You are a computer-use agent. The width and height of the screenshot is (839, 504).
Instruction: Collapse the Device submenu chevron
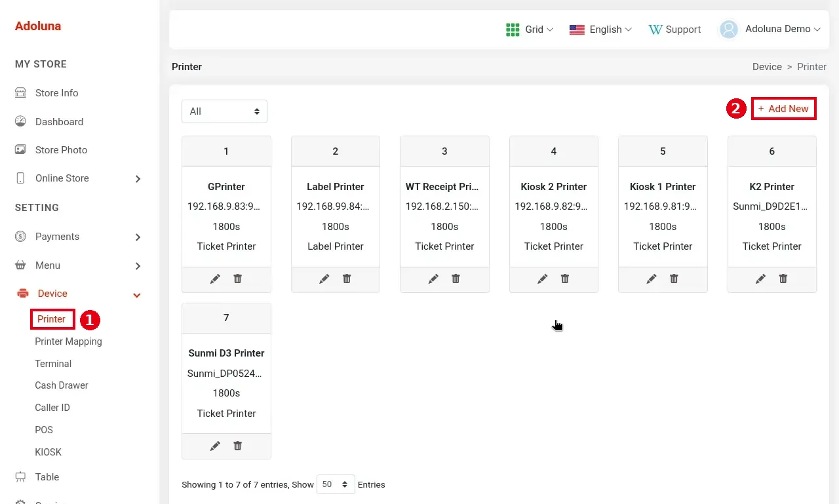(x=137, y=295)
